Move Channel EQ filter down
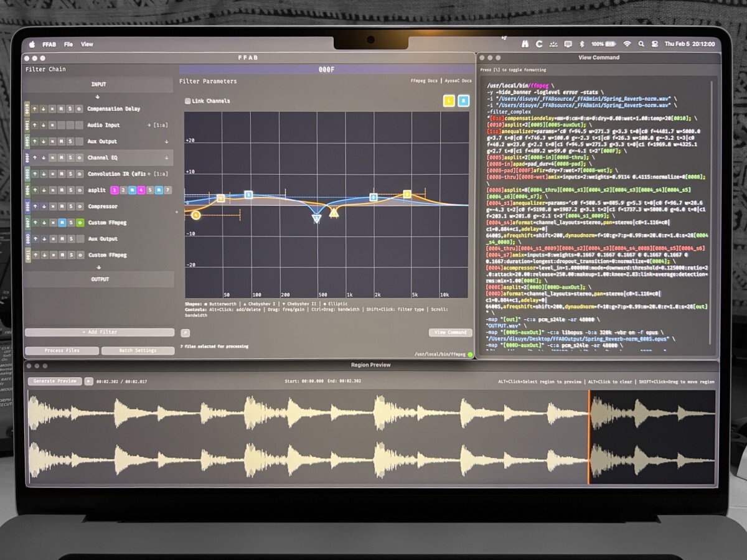Image resolution: width=747 pixels, height=560 pixels. (x=44, y=158)
